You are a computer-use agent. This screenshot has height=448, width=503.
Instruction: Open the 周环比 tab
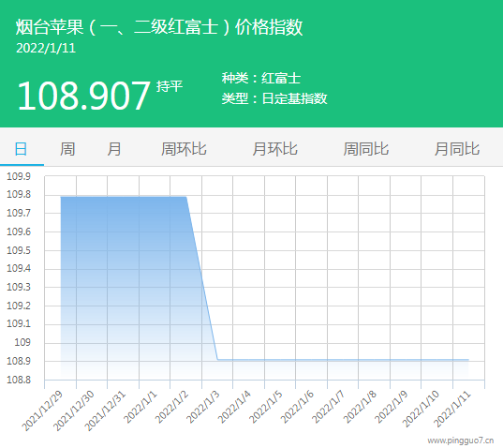[184, 149]
